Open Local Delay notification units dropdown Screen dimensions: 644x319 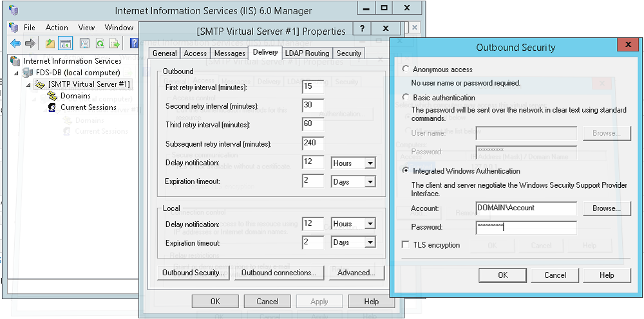coord(370,224)
